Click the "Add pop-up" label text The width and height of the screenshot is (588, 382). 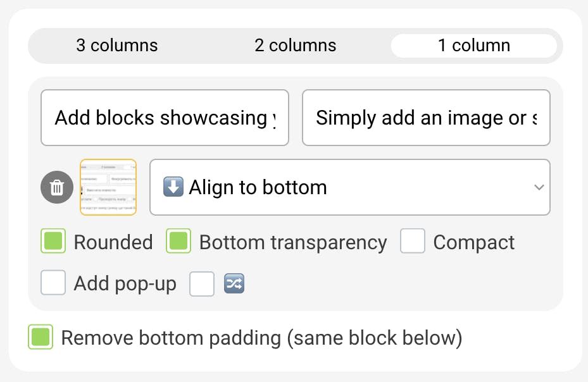(125, 284)
